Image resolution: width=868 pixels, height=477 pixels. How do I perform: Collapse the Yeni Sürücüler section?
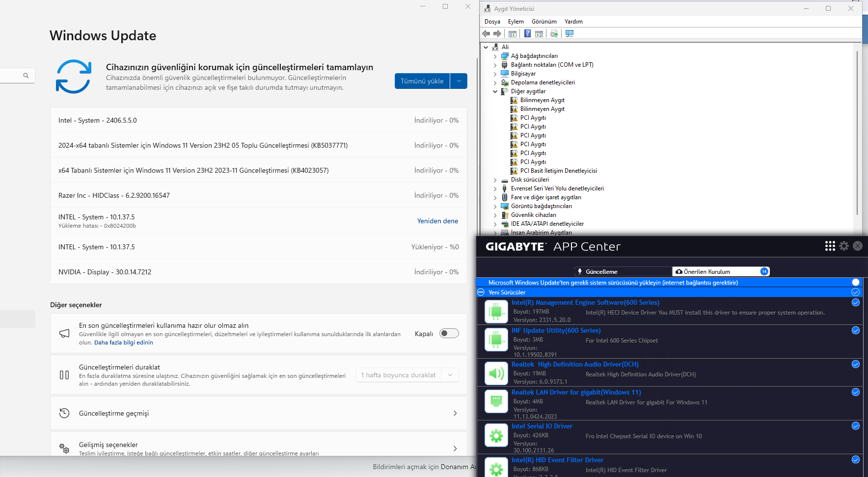[481, 292]
